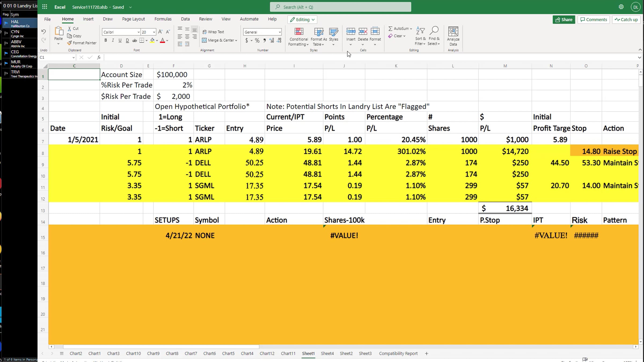Open the file name options dropdown
This screenshot has height=362, width=644.
click(x=130, y=7)
